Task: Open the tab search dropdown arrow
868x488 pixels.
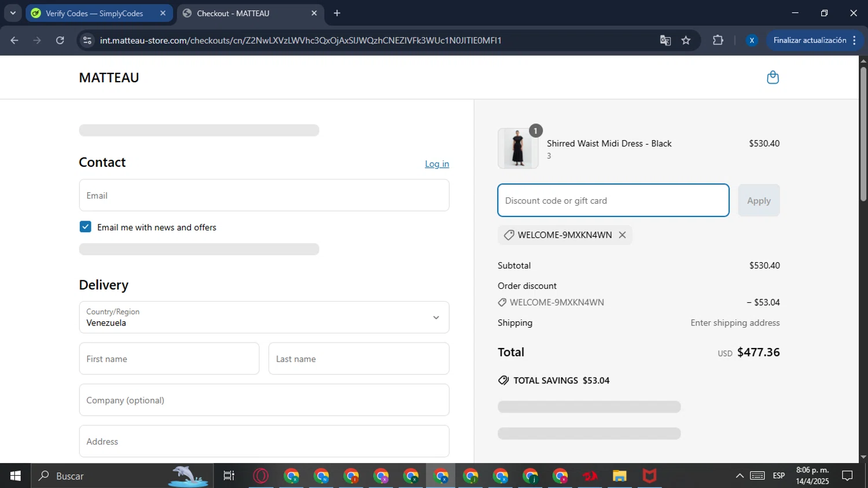Action: [x=13, y=13]
